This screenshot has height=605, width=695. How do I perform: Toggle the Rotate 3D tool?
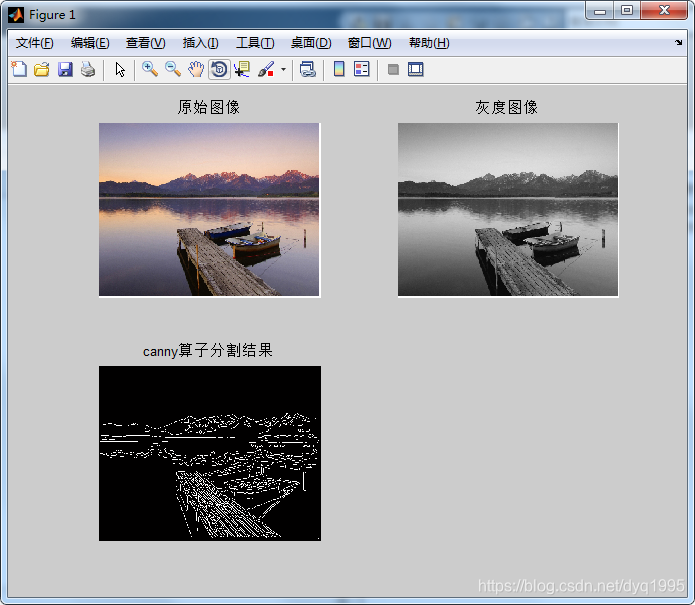(x=219, y=70)
